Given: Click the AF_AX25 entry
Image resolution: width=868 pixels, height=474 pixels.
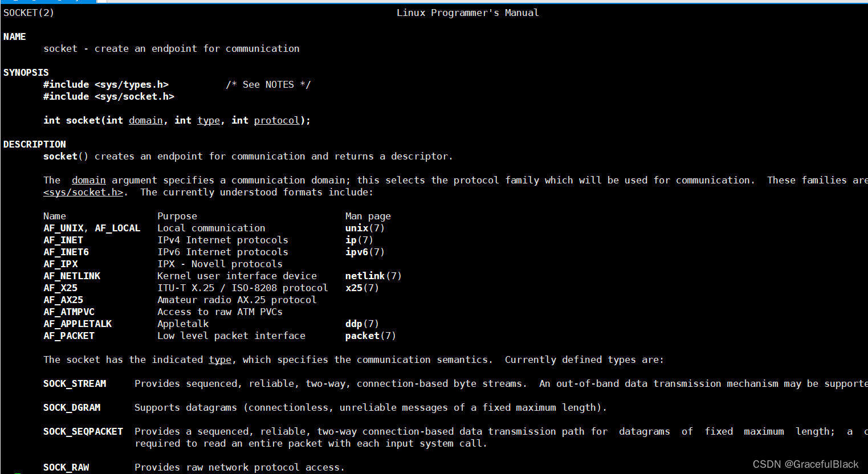Looking at the screenshot, I should [x=63, y=300].
